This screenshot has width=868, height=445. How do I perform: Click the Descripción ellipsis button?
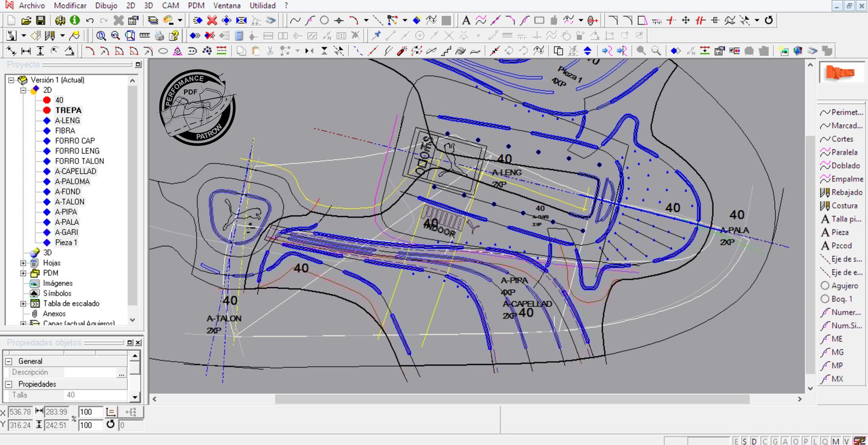point(121,373)
